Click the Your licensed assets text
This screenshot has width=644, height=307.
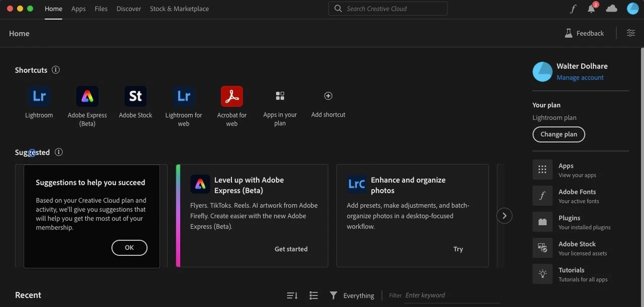pos(583,253)
